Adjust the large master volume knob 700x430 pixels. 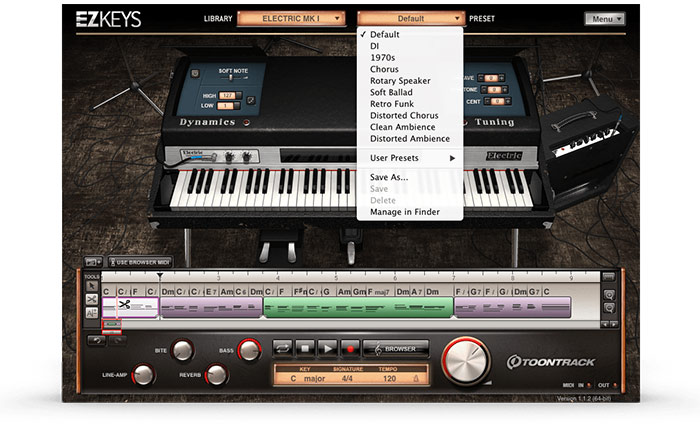click(x=466, y=361)
